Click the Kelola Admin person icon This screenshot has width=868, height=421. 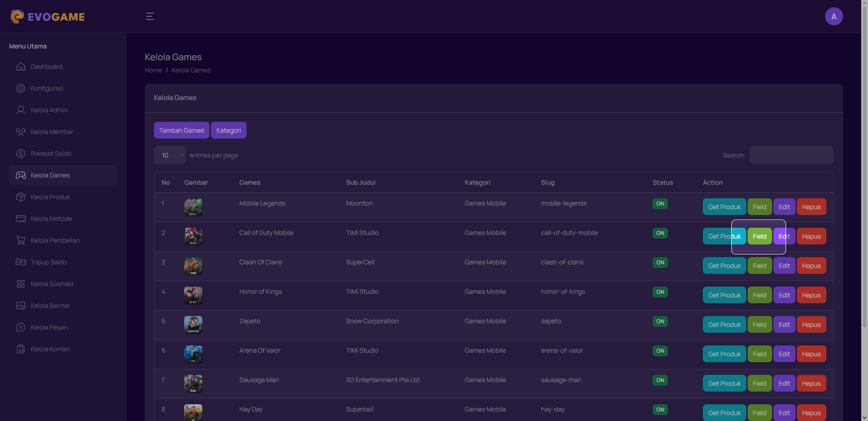21,110
